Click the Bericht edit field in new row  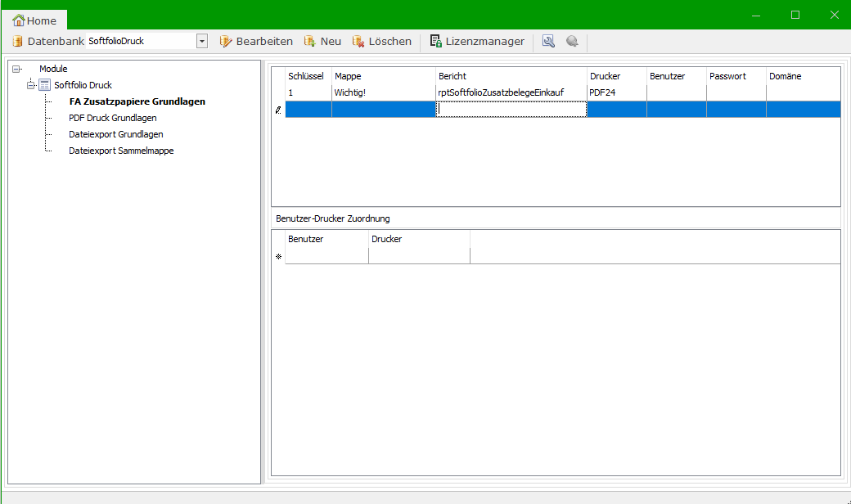[511, 110]
